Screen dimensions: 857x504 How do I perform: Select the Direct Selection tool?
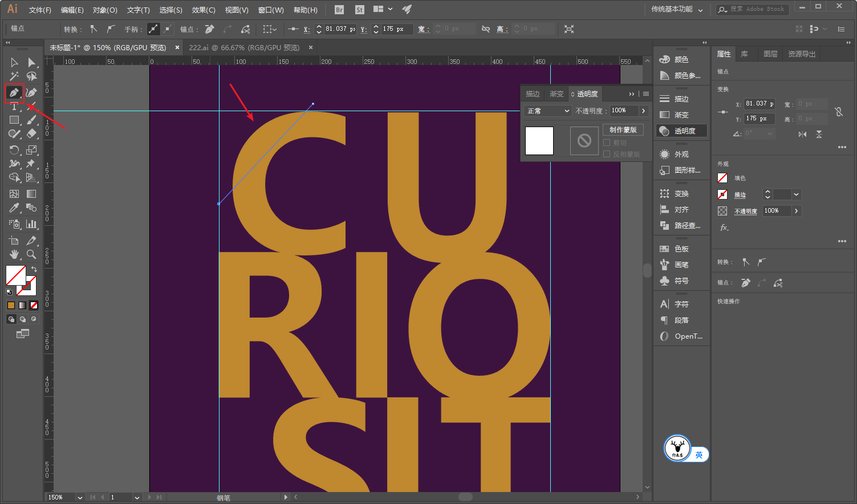(31, 62)
